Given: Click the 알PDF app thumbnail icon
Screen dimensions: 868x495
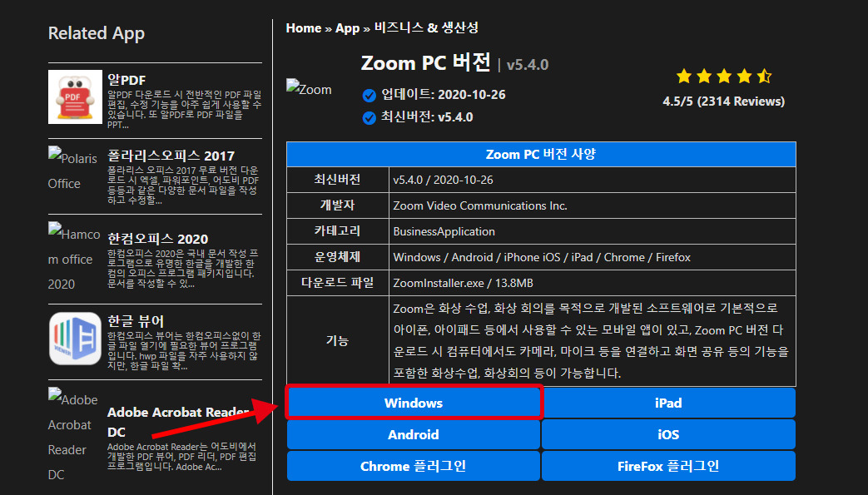Looking at the screenshot, I should (x=75, y=97).
